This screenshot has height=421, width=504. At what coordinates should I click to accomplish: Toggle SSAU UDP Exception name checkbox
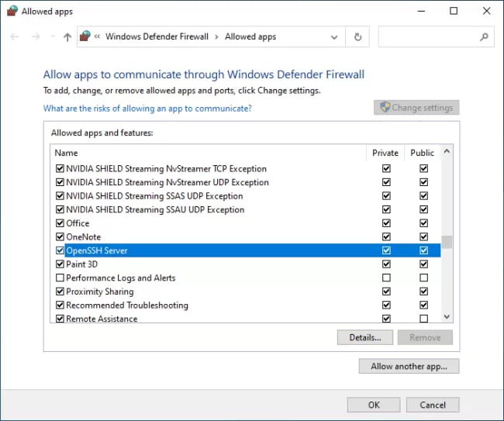click(x=60, y=209)
